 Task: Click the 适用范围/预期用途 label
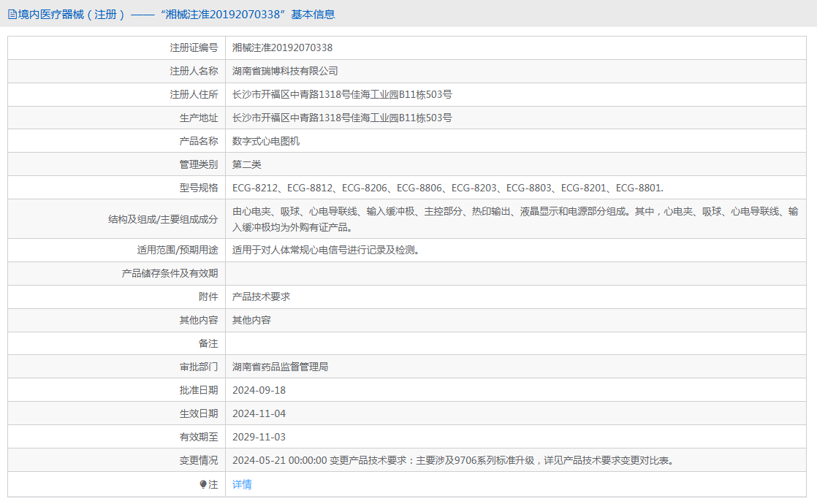pyautogui.click(x=177, y=251)
